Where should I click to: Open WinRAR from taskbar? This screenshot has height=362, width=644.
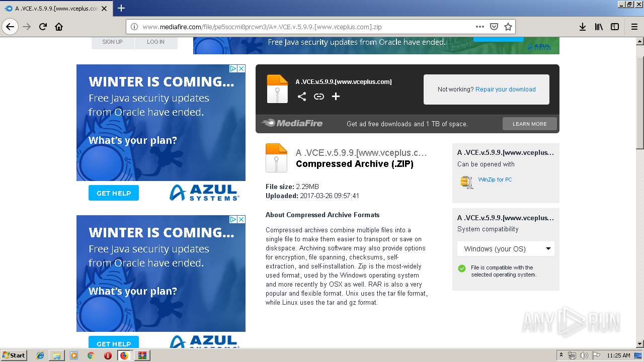142,355
